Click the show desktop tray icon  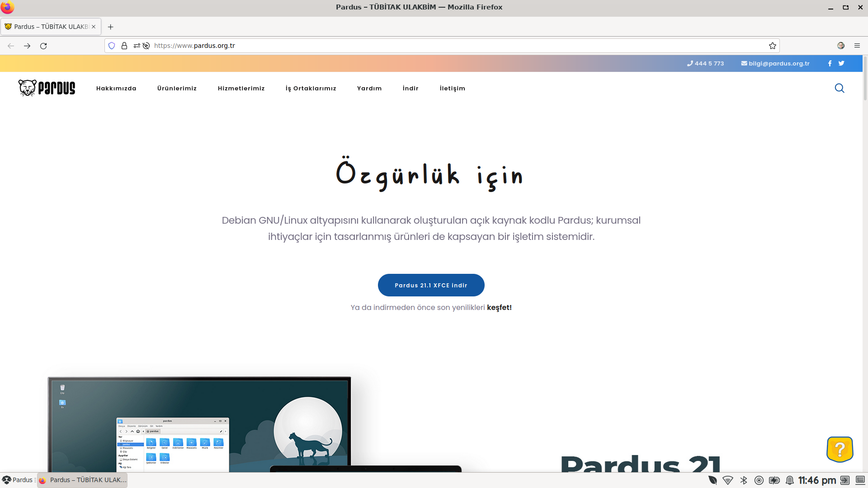(x=860, y=480)
